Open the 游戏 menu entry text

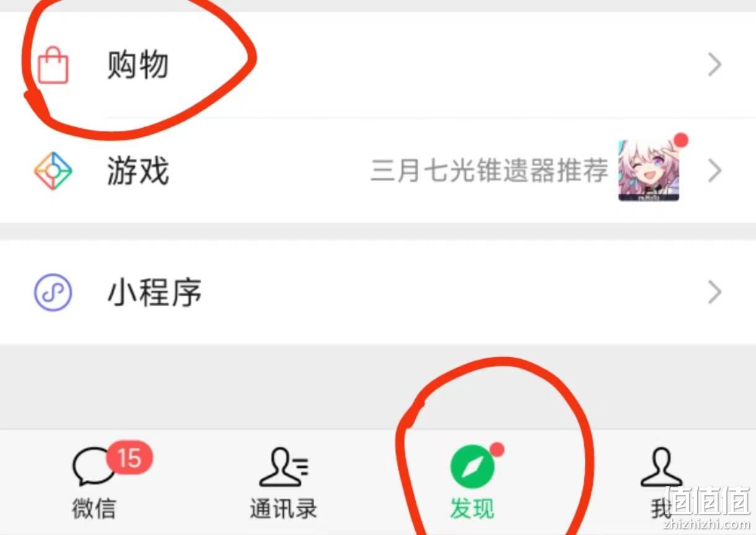coord(138,171)
